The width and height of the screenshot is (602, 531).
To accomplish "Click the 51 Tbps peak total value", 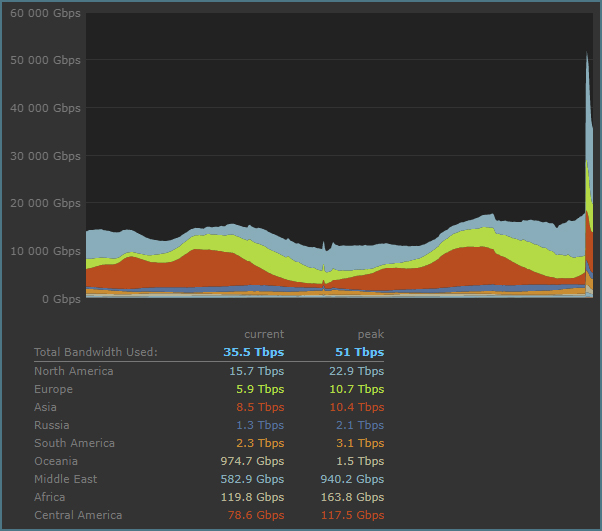I will pos(360,352).
